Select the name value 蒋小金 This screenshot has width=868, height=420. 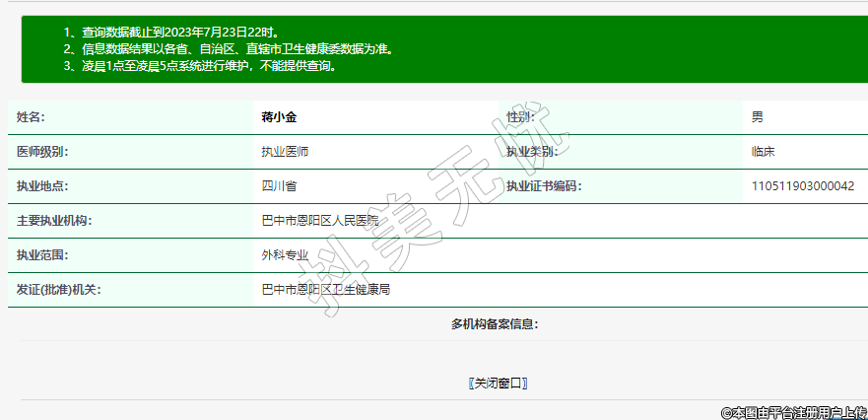279,117
